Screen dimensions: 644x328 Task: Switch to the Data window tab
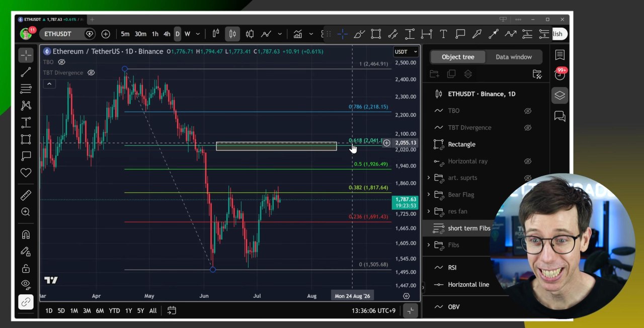514,57
